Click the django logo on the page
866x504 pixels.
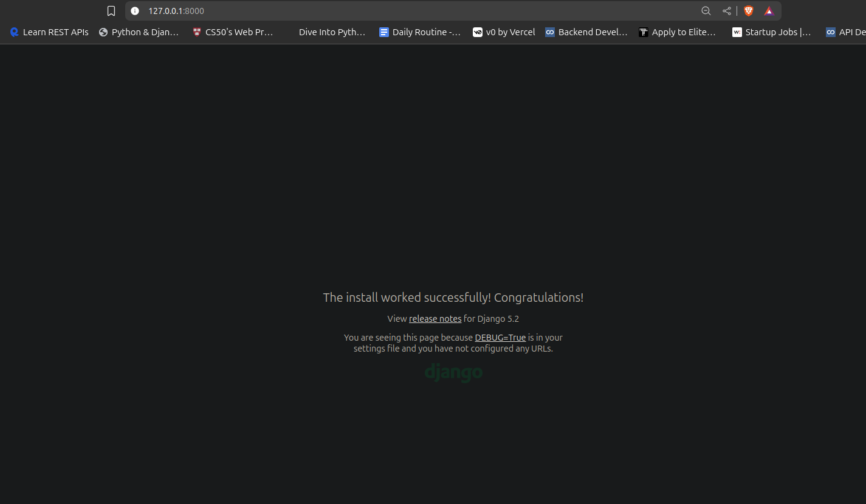point(453,372)
